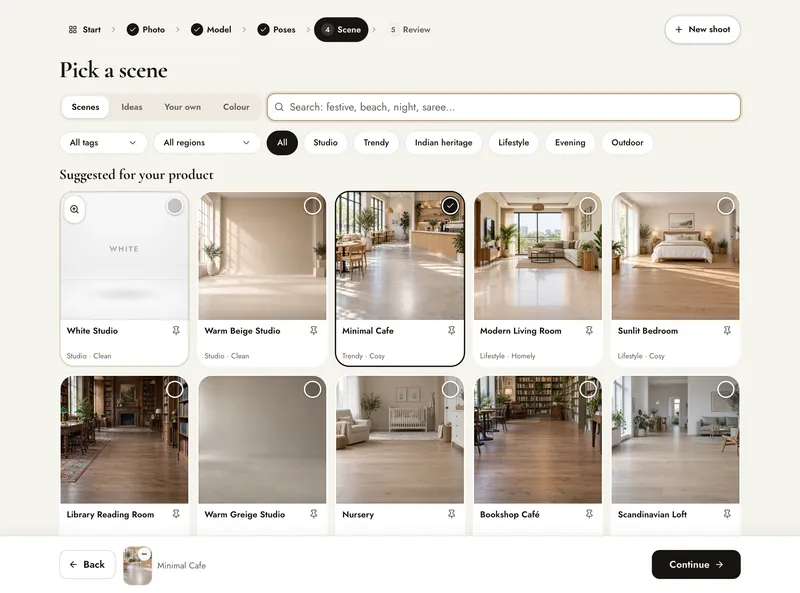Filter scenes by Evening
The image size is (800, 593).
570,143
